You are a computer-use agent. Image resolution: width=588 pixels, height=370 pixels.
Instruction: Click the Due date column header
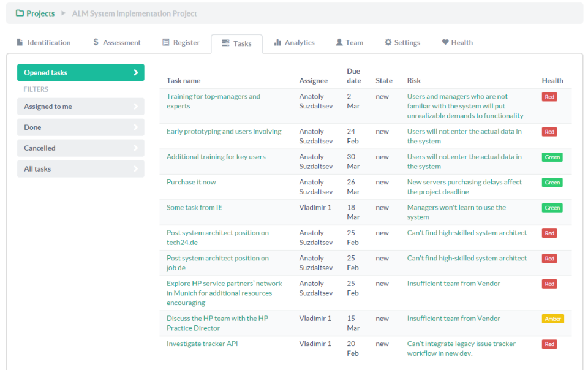(353, 76)
